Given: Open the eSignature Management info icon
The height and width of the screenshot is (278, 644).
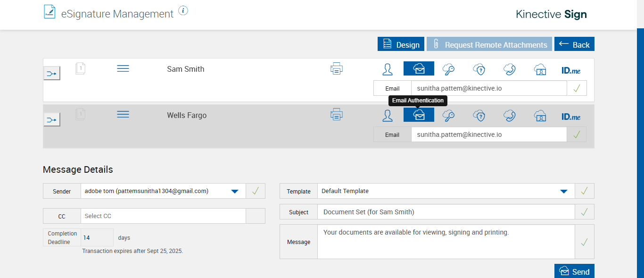Looking at the screenshot, I should point(183,11).
